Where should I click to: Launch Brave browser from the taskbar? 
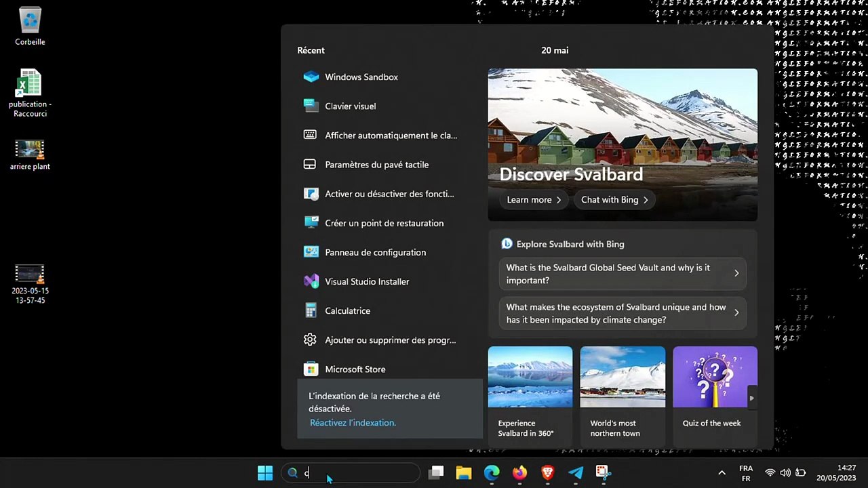547,472
